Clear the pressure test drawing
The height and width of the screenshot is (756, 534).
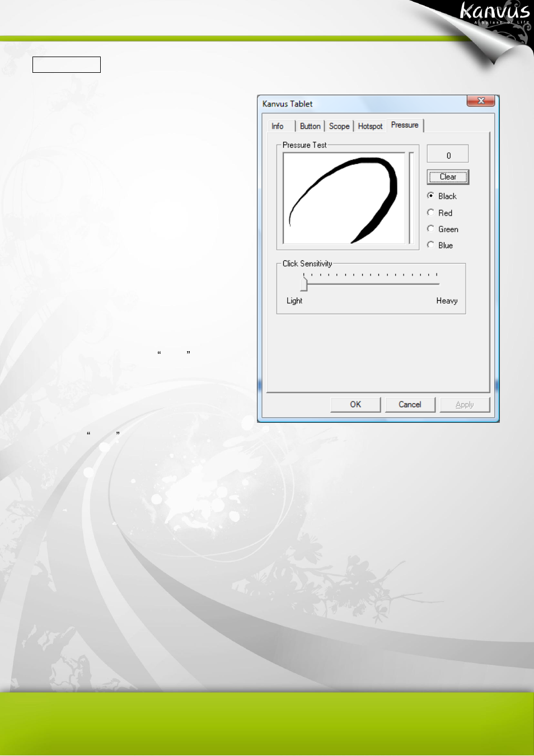(x=448, y=177)
